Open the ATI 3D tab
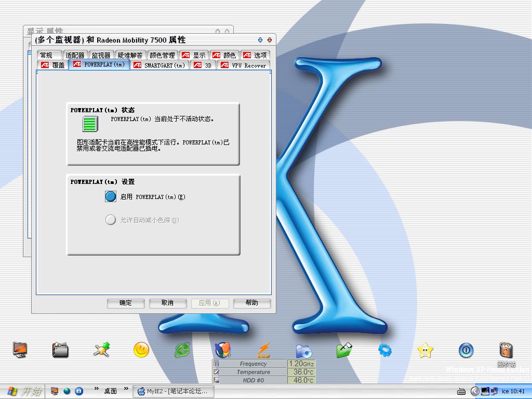This screenshot has width=532, height=399. tap(203, 65)
